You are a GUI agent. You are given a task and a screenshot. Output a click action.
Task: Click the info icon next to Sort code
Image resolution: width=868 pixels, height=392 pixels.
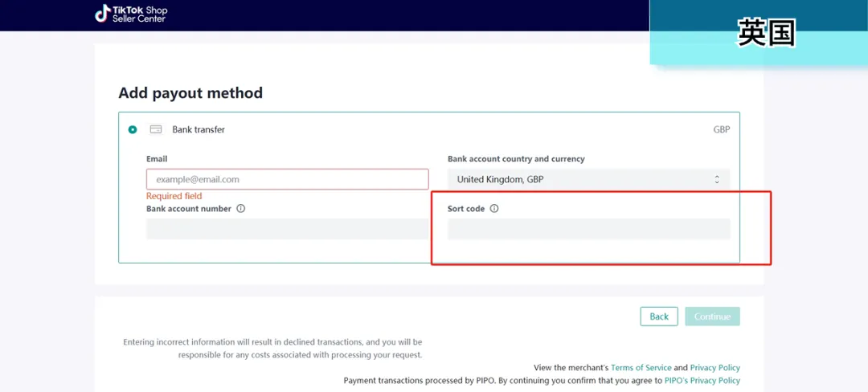pyautogui.click(x=494, y=209)
